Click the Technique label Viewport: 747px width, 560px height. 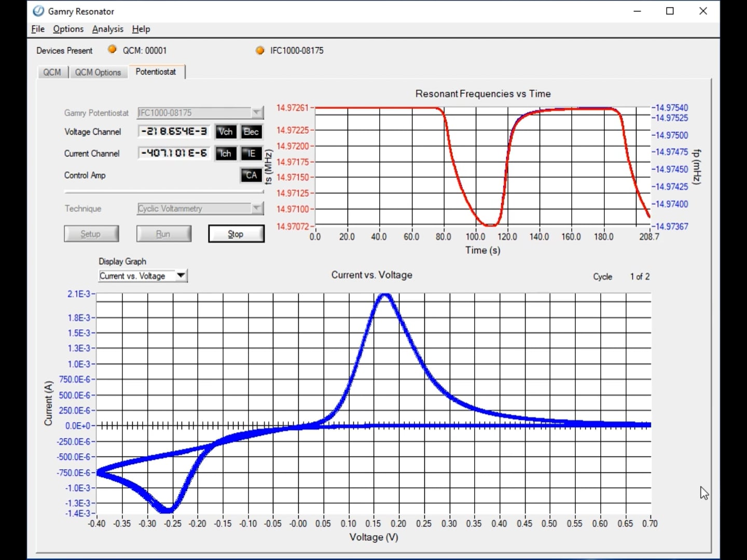click(83, 208)
